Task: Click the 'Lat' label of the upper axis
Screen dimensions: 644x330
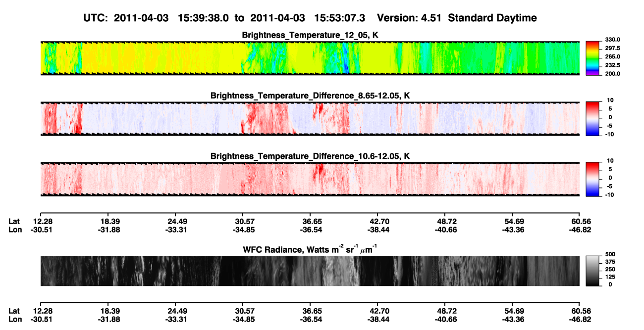Action: click(14, 222)
